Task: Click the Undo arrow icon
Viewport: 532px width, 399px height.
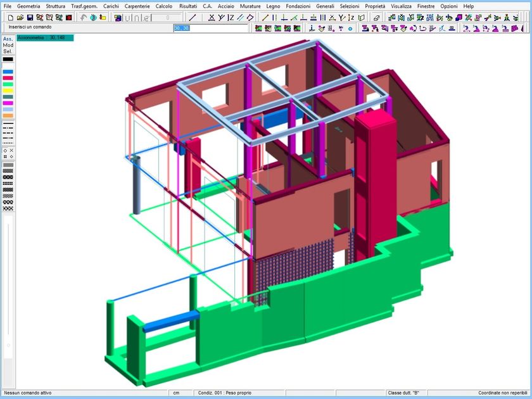Action: tap(83, 18)
